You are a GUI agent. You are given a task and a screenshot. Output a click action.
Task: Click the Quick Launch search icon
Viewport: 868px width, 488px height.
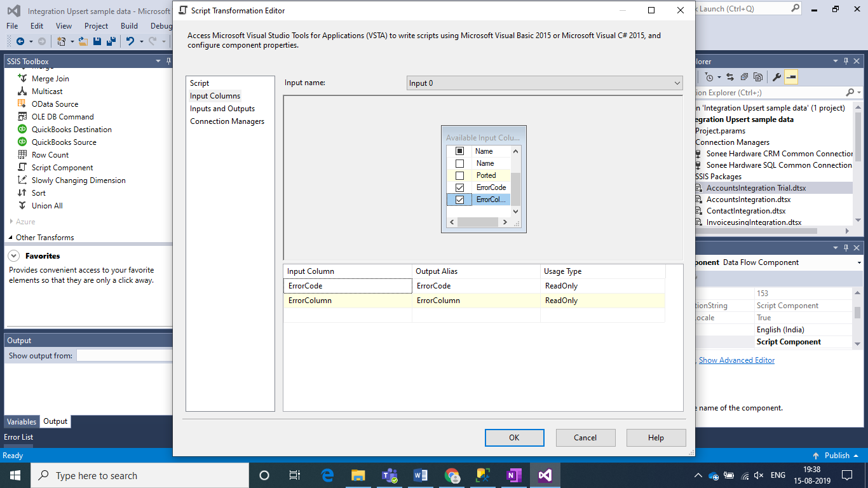796,9
